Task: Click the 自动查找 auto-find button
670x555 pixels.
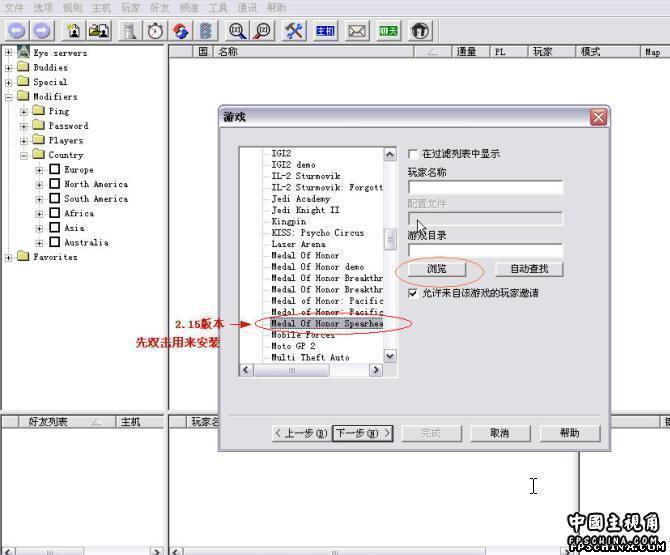Action: 529,269
